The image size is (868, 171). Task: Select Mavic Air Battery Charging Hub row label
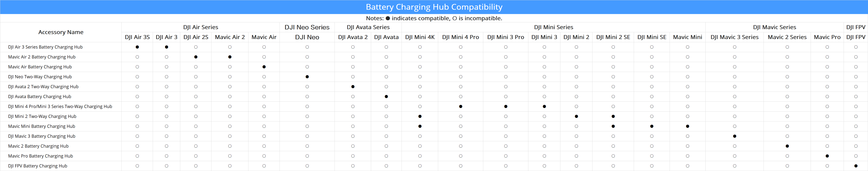coord(40,67)
